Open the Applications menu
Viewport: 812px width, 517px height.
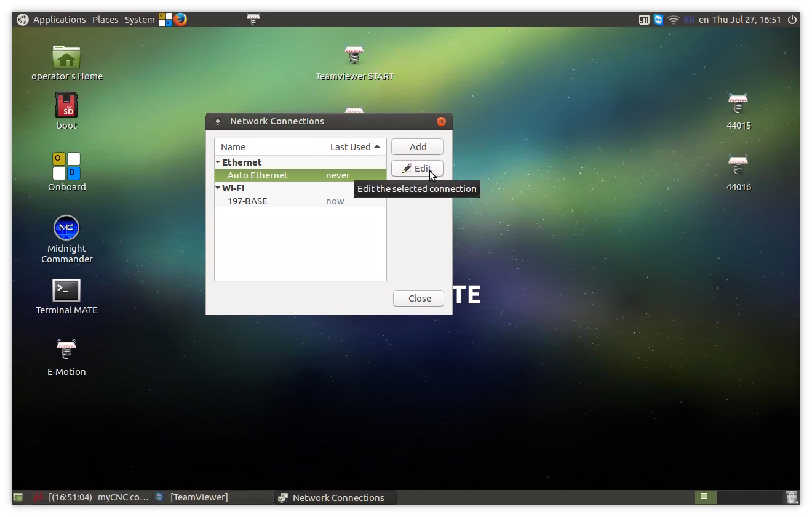(59, 20)
